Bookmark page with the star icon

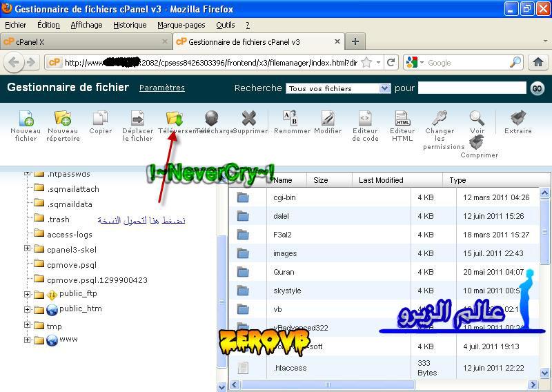[366, 62]
